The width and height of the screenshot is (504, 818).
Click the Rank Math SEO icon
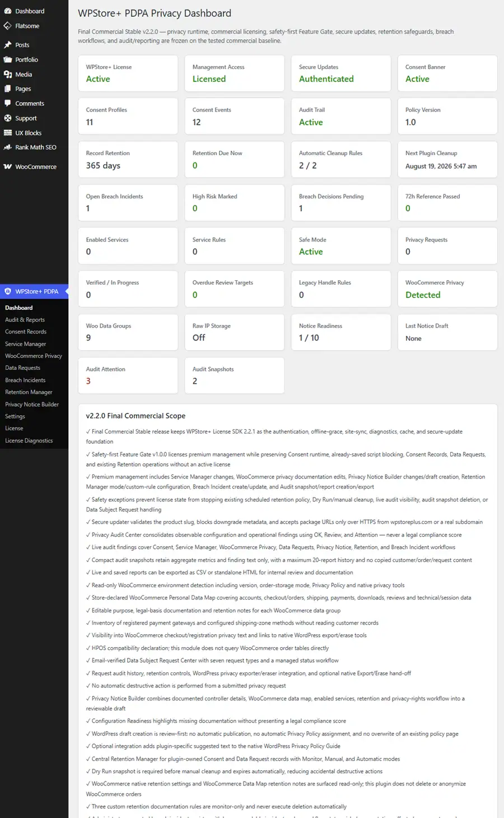(8, 147)
